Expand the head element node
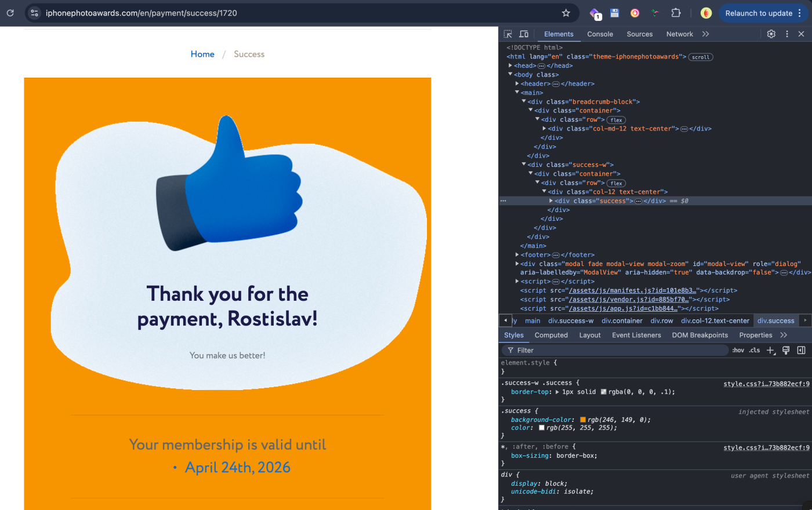812x510 pixels. tap(510, 65)
